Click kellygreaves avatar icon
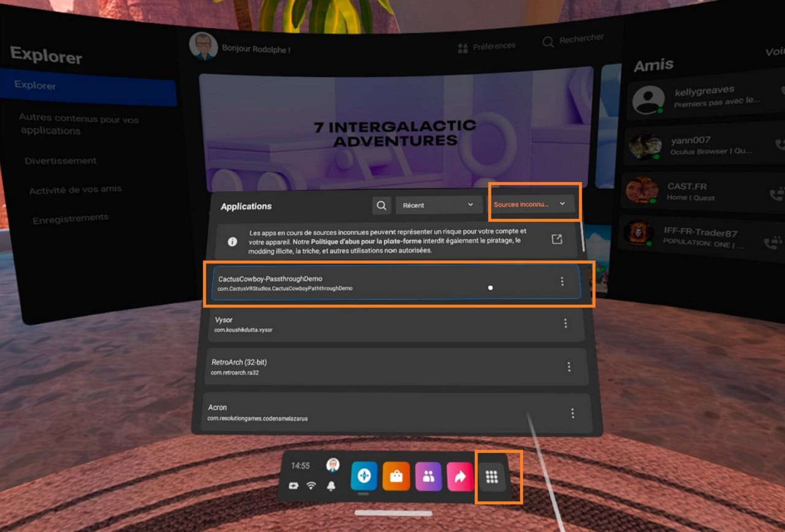 [x=648, y=99]
